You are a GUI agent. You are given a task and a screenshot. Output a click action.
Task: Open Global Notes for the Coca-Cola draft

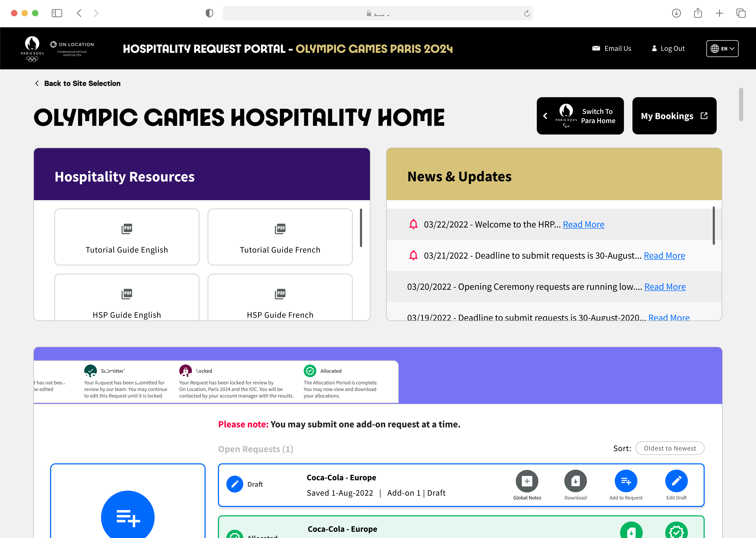click(527, 481)
